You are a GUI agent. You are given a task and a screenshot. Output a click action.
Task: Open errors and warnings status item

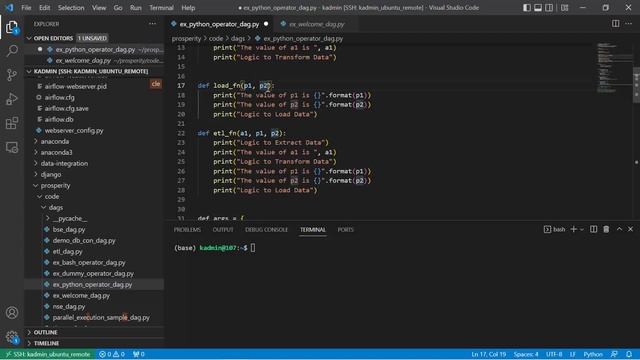click(112, 354)
